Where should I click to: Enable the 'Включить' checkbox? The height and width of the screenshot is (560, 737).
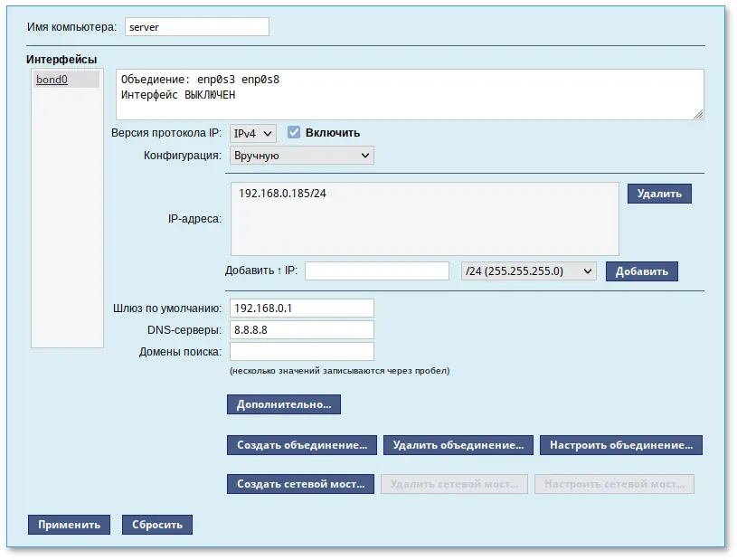point(294,133)
